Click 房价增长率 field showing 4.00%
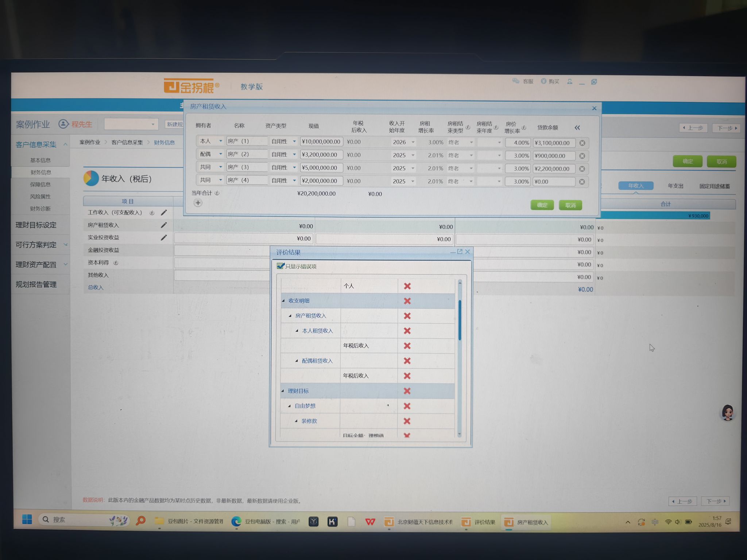Screen dimensions: 747x560 [518, 143]
